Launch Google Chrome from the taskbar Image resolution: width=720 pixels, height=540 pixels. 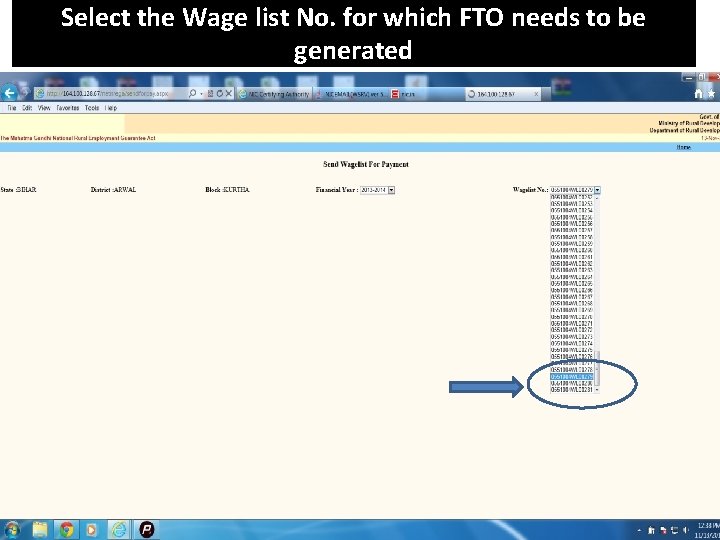(x=67, y=530)
